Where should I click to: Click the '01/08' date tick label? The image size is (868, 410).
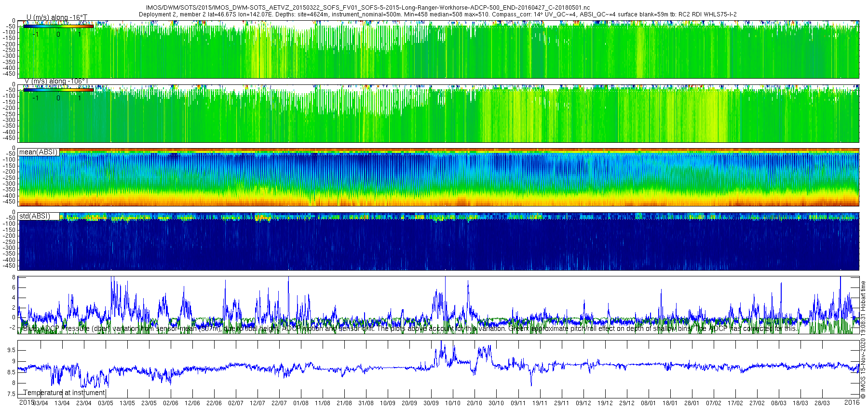click(x=301, y=403)
